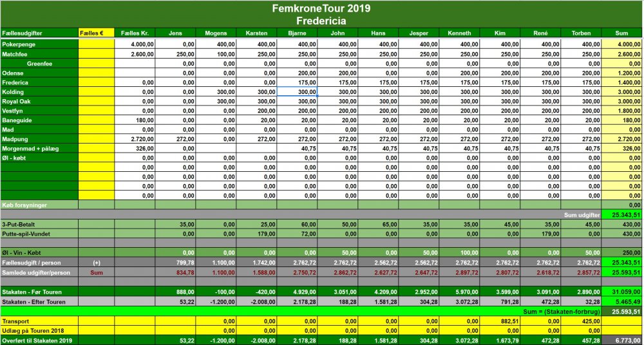Select Overført value 1.673,79 for Kim
This screenshot has width=644, height=345.
point(500,340)
